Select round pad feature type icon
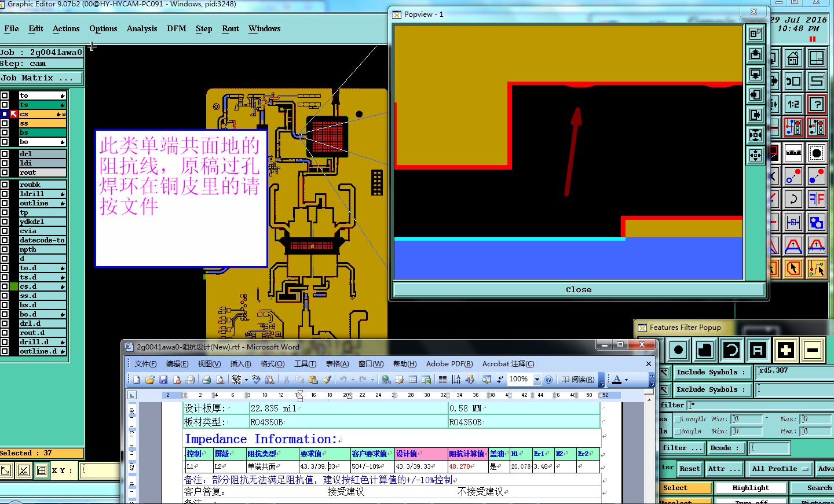The image size is (834, 504). click(679, 350)
